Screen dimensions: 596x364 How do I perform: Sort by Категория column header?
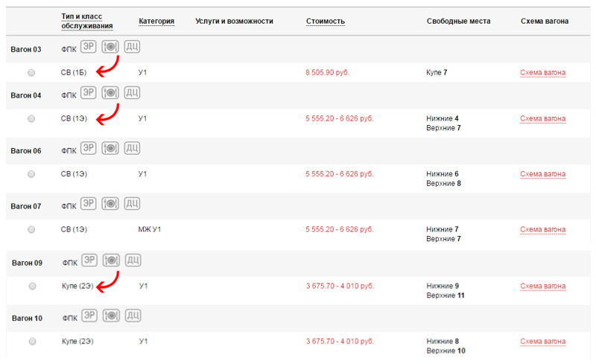156,22
